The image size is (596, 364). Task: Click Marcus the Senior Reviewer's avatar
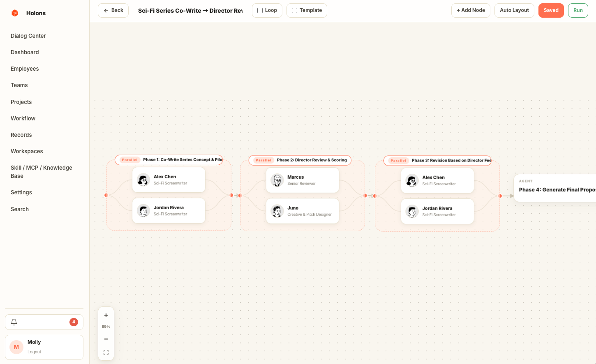(x=277, y=180)
